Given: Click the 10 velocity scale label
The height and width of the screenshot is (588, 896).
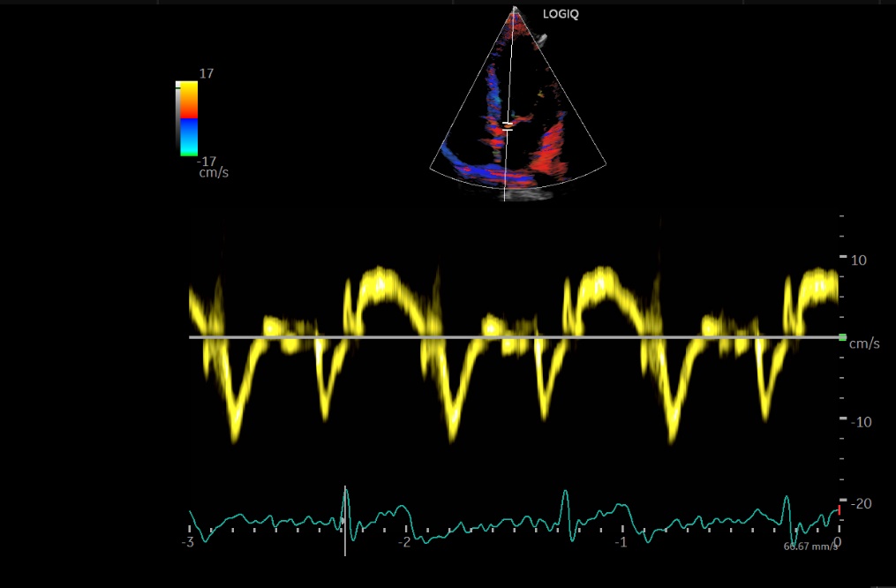Looking at the screenshot, I should coord(857,260).
